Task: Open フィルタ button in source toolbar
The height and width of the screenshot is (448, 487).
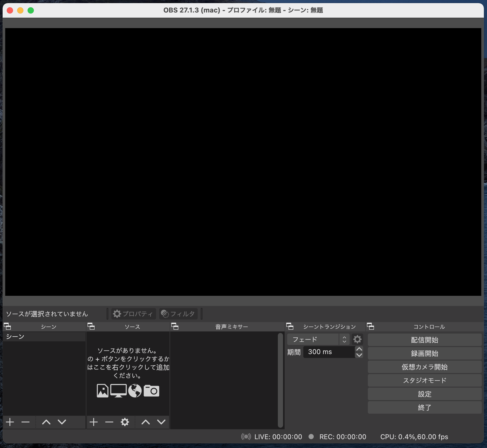Action: [x=178, y=314]
